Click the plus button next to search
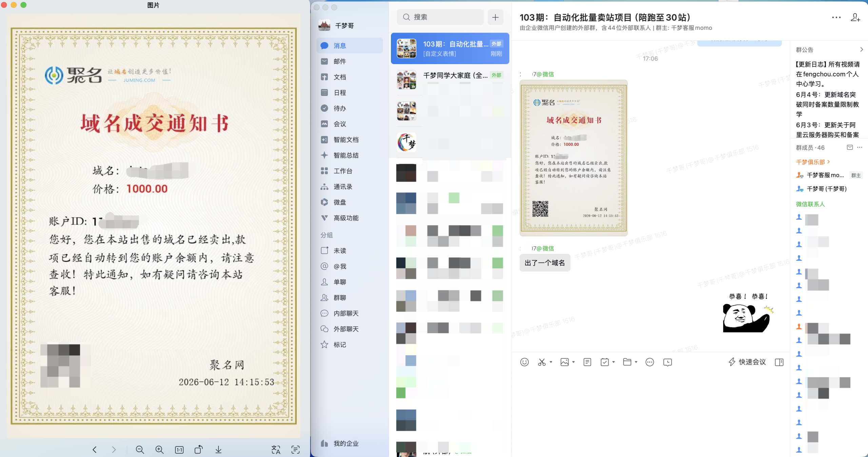868x457 pixels. coord(495,17)
